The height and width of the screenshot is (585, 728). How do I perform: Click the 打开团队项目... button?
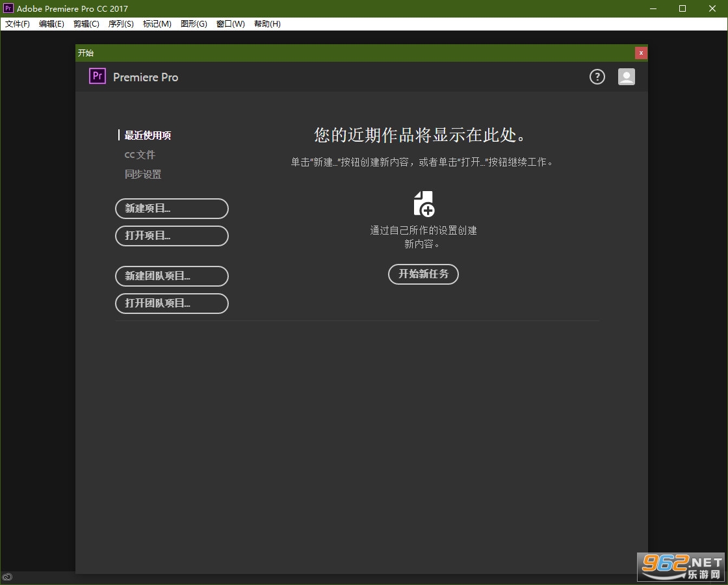pos(172,303)
